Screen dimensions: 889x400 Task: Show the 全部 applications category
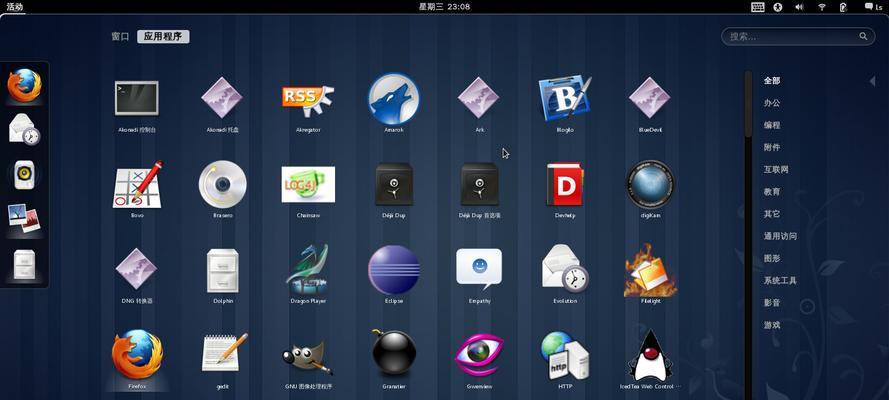tap(772, 80)
